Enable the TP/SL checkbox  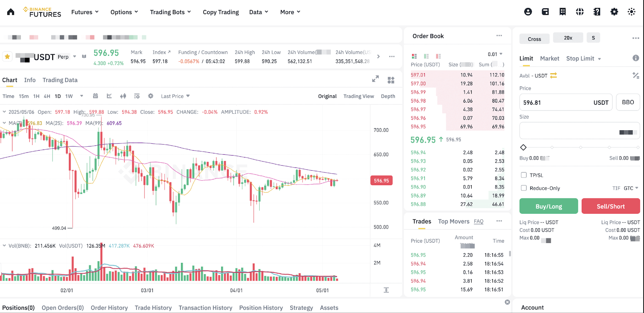(524, 175)
